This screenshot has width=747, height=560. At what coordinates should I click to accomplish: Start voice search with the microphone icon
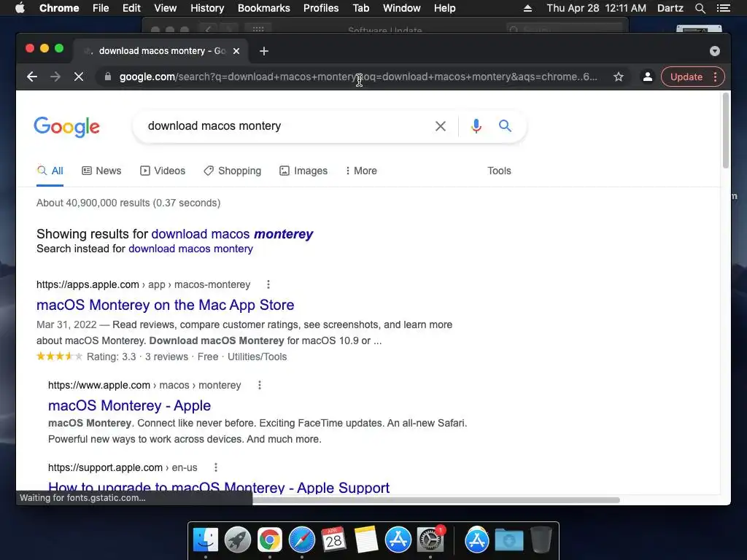476,126
